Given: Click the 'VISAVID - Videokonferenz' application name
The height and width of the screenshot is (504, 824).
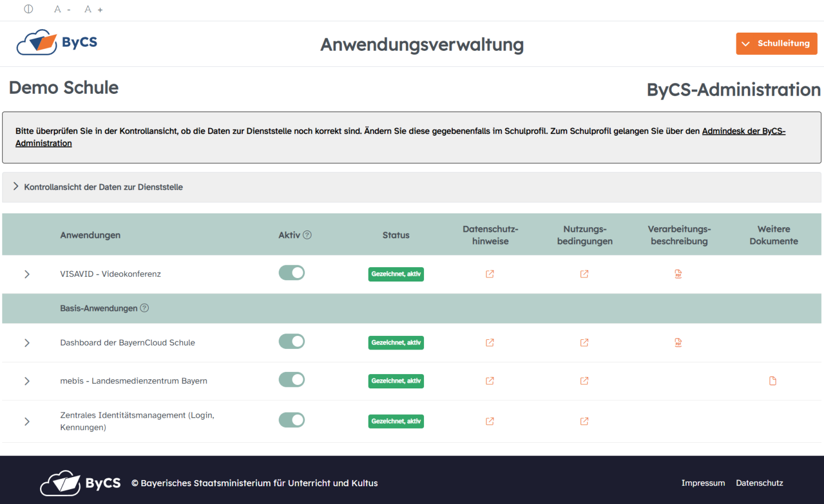Looking at the screenshot, I should click(110, 274).
